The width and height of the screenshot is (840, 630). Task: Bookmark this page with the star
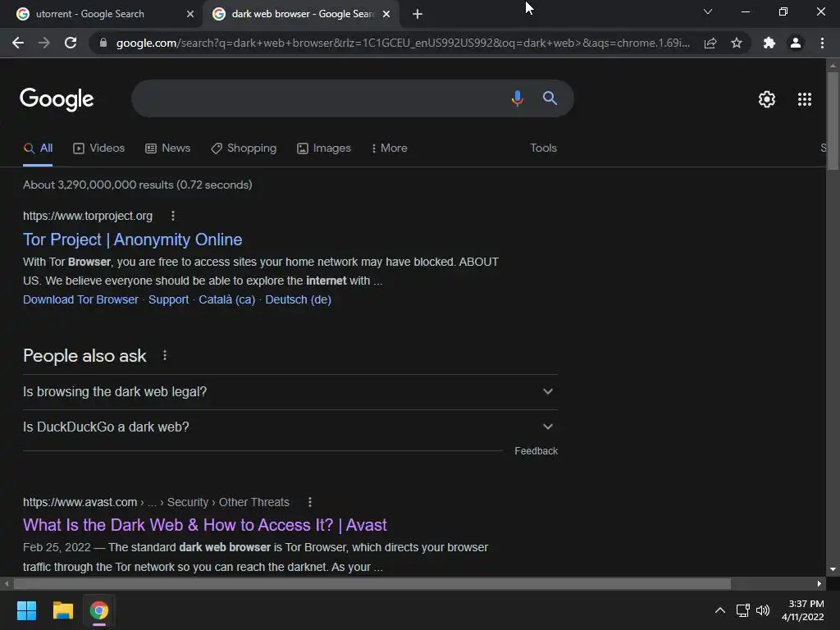(737, 43)
